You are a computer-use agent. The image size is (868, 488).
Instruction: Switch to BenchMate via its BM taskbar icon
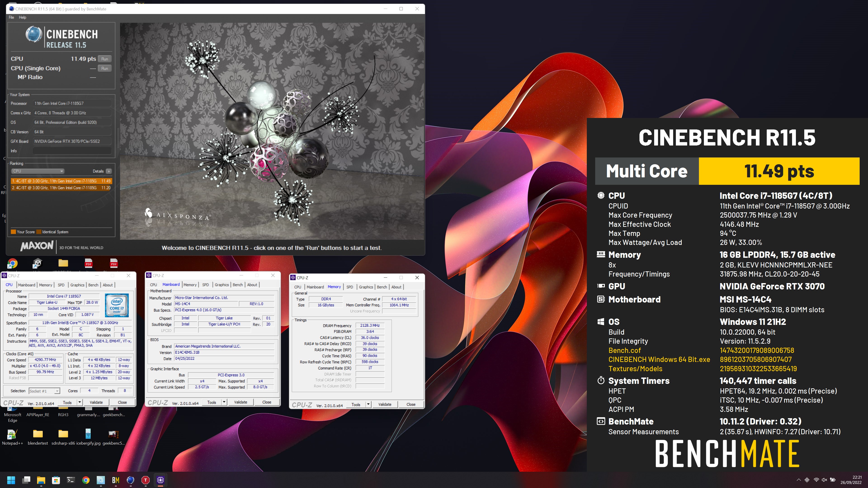click(116, 480)
